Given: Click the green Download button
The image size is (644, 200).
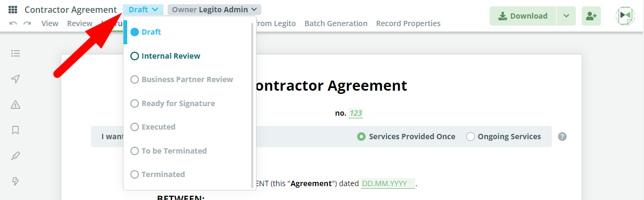Looking at the screenshot, I should click(523, 16).
